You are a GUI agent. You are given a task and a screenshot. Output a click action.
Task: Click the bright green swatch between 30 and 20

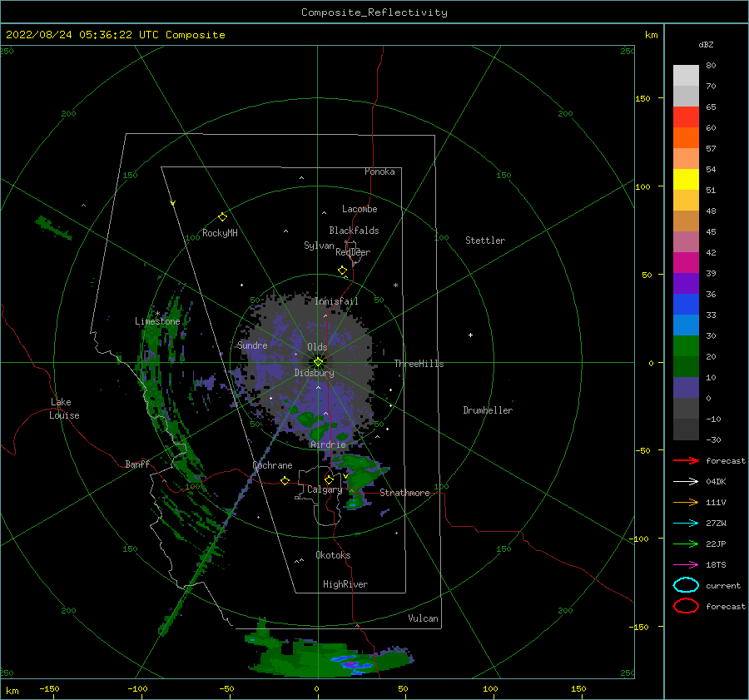pyautogui.click(x=686, y=346)
